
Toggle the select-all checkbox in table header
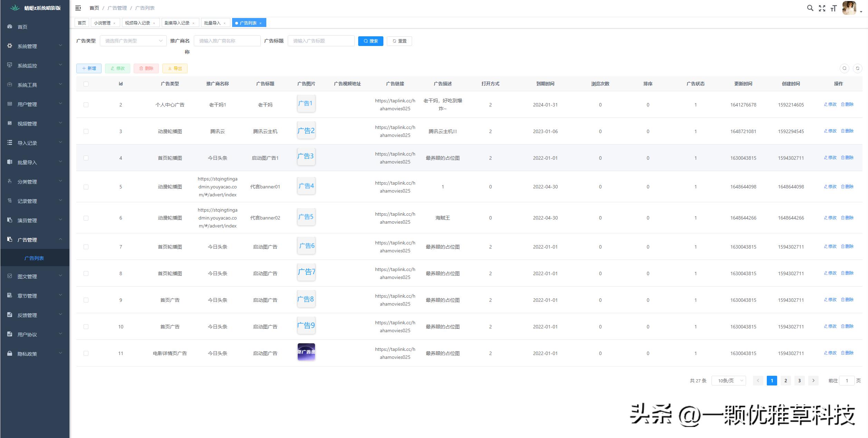pyautogui.click(x=86, y=83)
